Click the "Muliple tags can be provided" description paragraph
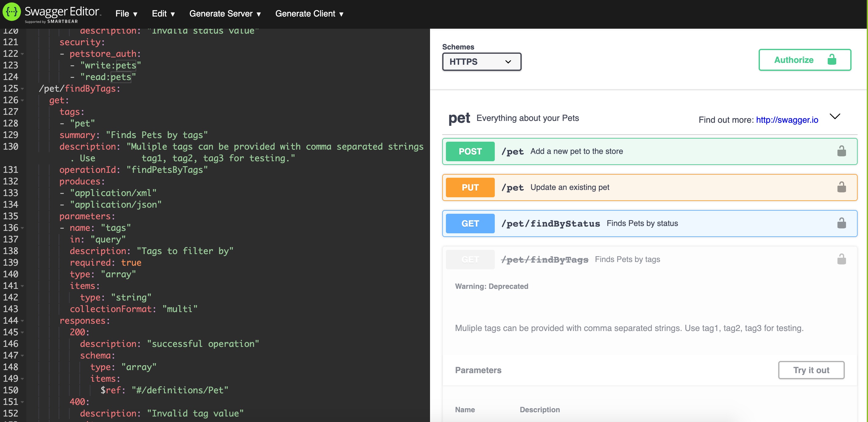 pos(629,328)
